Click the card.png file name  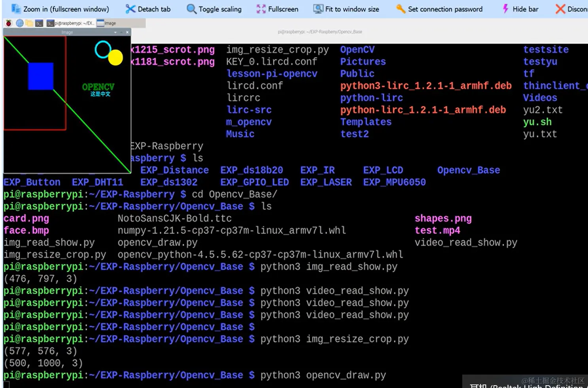coord(26,218)
